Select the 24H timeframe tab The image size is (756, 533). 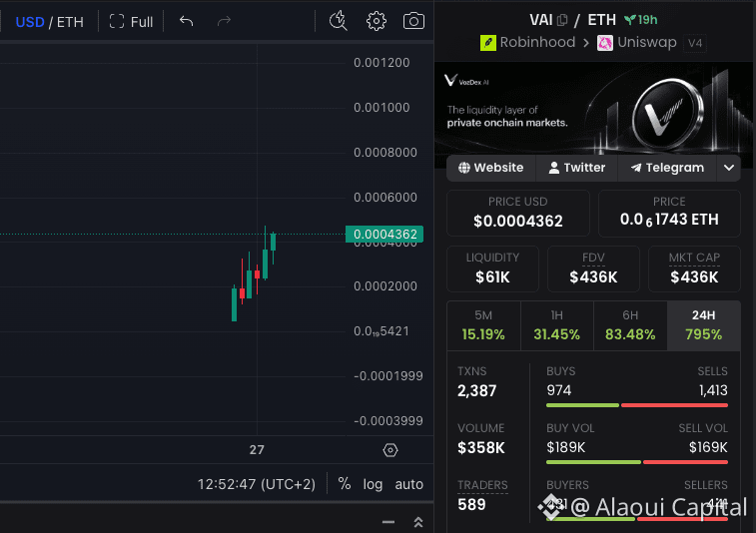coord(704,325)
